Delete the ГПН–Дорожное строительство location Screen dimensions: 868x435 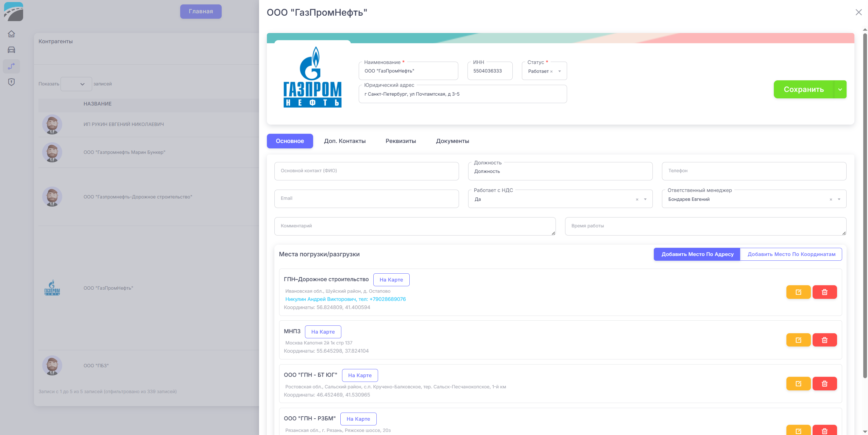[824, 292]
